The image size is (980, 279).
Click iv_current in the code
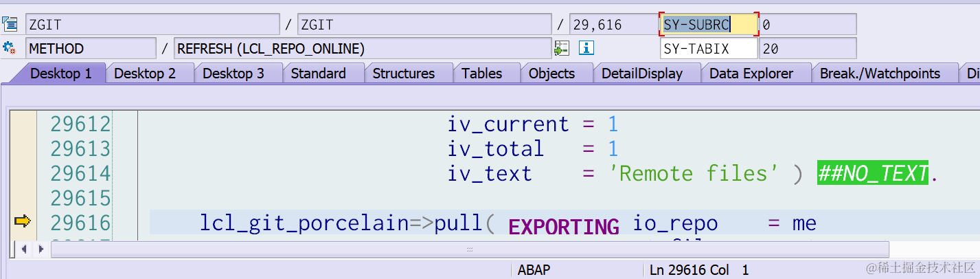508,124
